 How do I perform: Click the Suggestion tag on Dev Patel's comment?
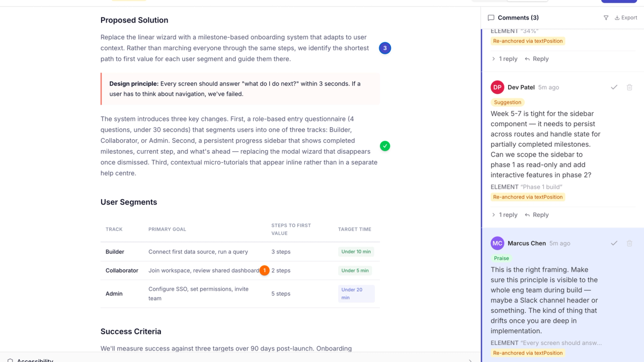click(x=508, y=102)
